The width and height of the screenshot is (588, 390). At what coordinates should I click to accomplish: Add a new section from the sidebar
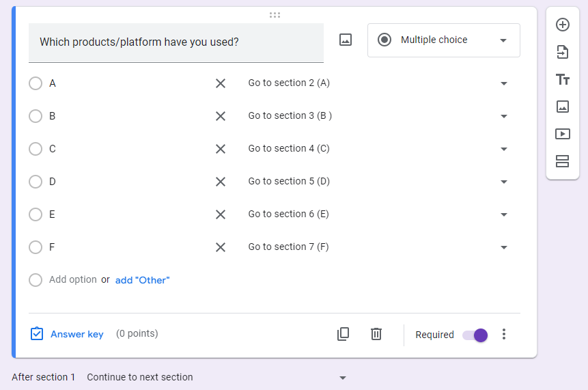563,161
